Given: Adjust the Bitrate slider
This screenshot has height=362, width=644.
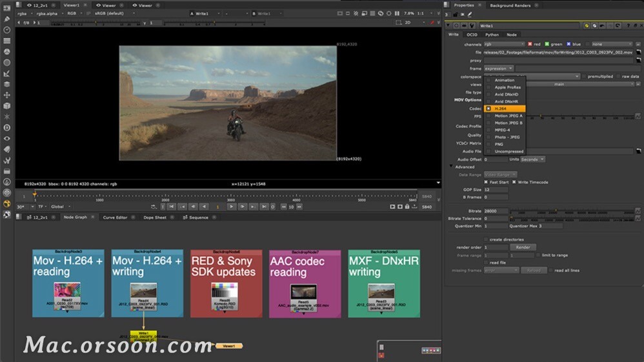Looking at the screenshot, I should [x=572, y=211].
